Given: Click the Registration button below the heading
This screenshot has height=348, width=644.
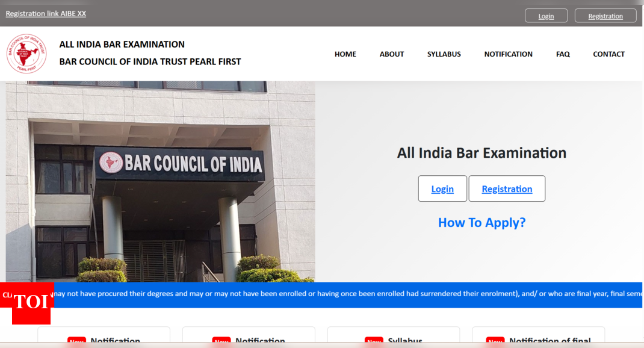Looking at the screenshot, I should pos(507,188).
